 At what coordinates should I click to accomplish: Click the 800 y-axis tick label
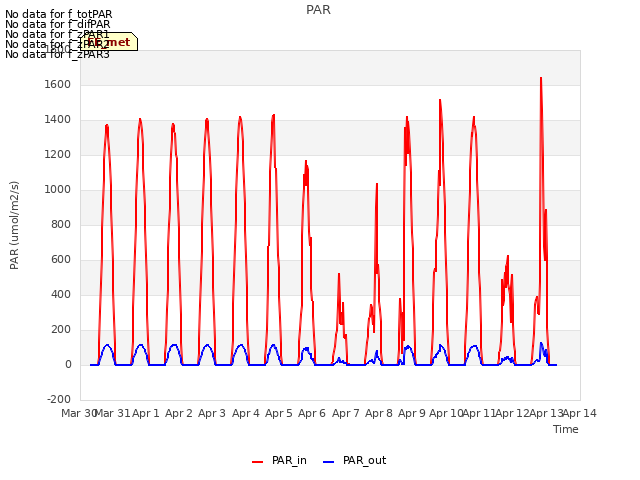(x=61, y=224)
